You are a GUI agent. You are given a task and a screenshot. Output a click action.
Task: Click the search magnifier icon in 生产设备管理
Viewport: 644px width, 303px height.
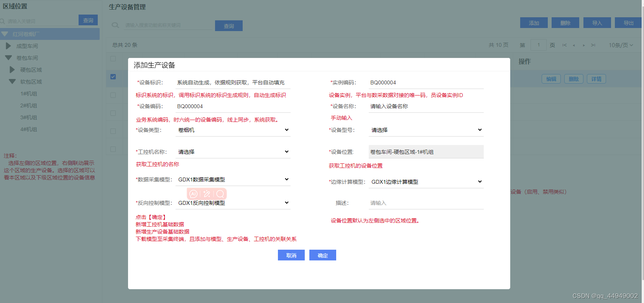pyautogui.click(x=115, y=25)
